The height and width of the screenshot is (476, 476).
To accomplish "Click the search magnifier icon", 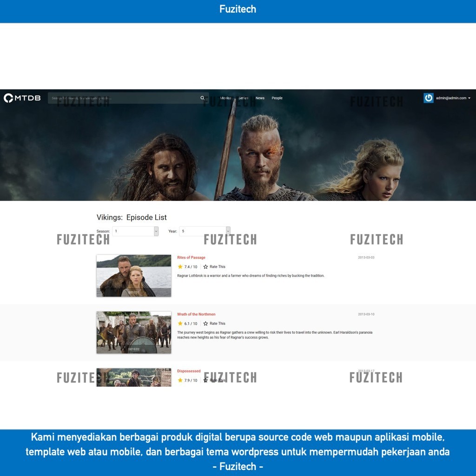I will 203,98.
